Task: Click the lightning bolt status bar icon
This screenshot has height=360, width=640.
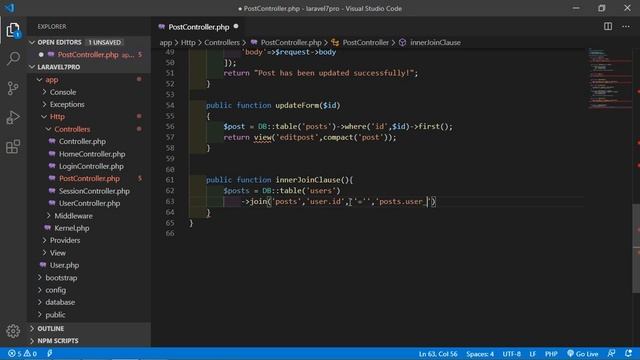Action: [x=49, y=353]
